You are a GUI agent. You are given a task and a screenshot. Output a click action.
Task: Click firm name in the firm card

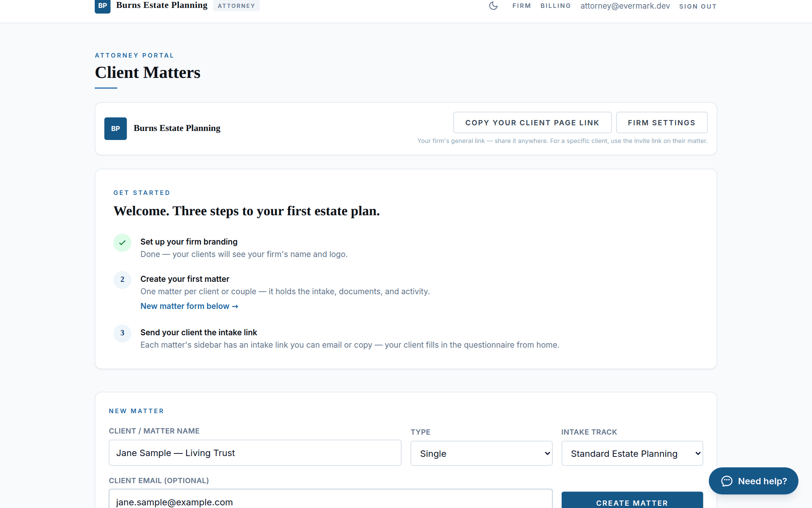tap(177, 128)
